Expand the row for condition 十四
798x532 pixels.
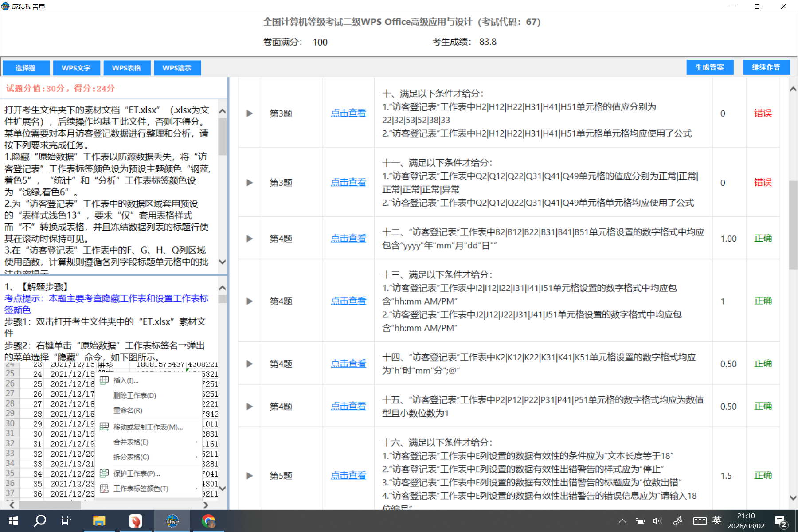click(x=250, y=364)
